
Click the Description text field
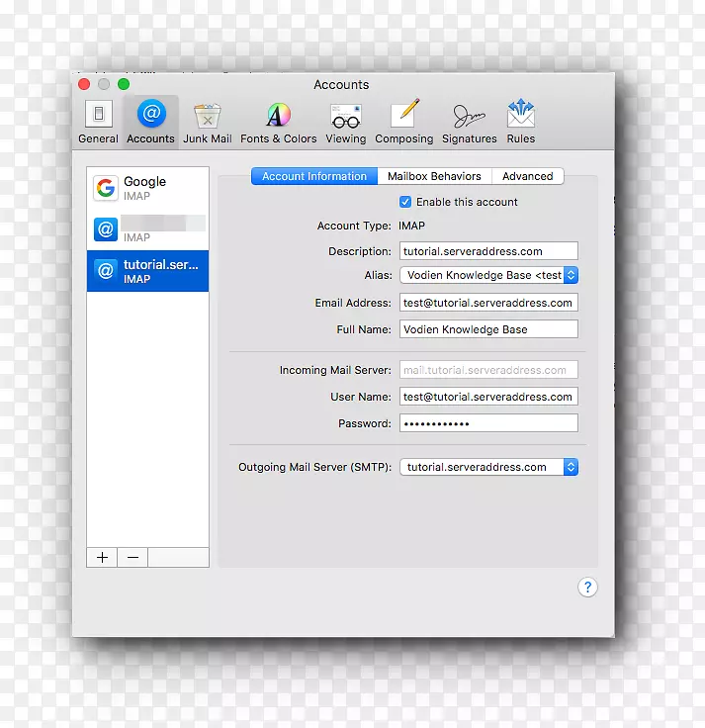[488, 251]
